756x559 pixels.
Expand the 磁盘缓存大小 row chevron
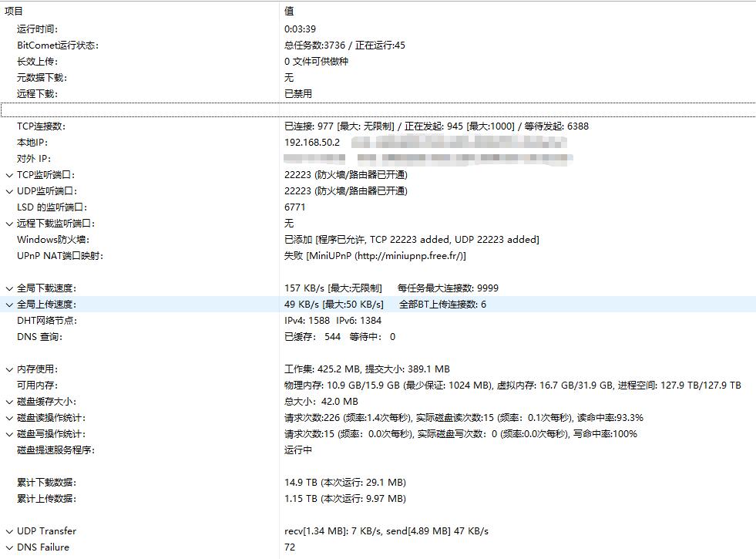(9, 402)
